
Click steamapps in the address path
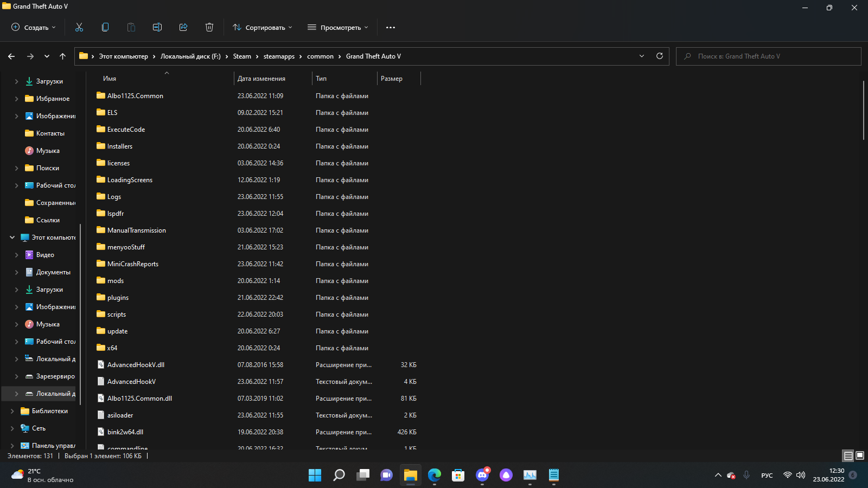(x=279, y=56)
